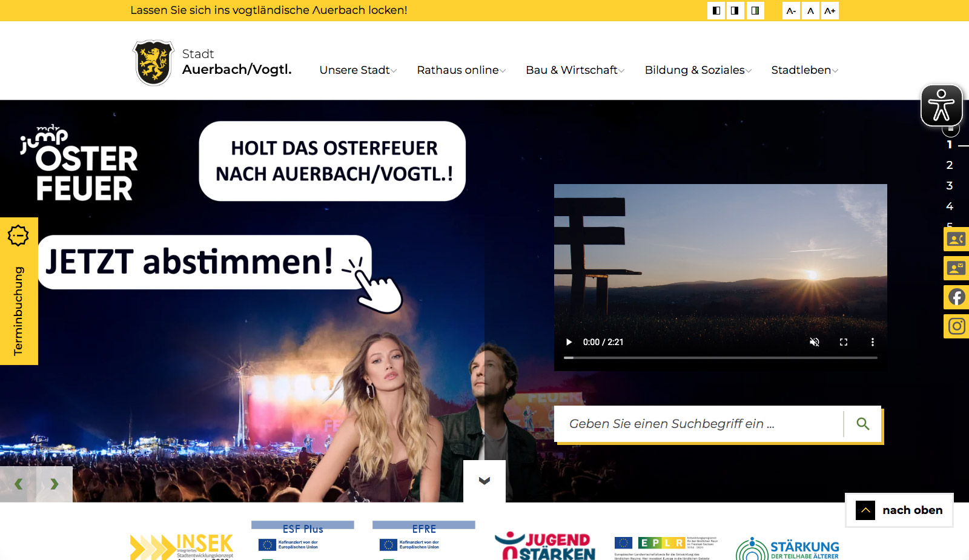The image size is (969, 560).
Task: Click the search magnifier icon
Action: pyautogui.click(x=862, y=424)
